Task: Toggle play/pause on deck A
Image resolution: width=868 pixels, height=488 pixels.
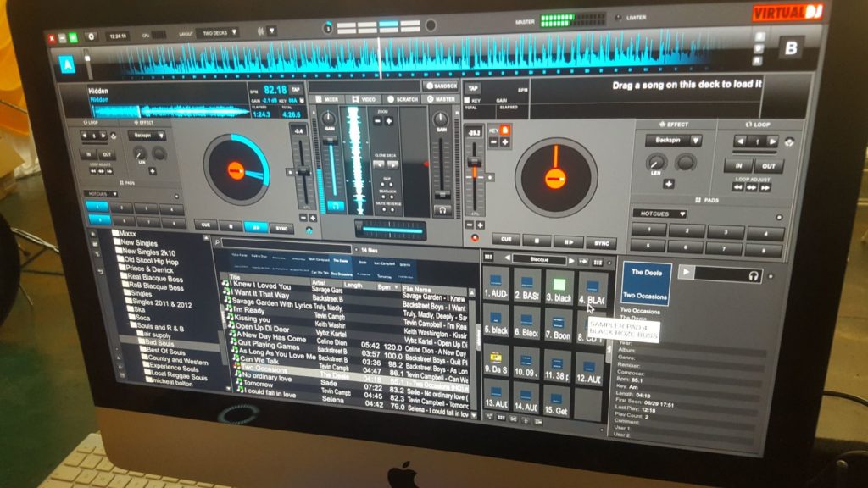Action: click(x=255, y=227)
